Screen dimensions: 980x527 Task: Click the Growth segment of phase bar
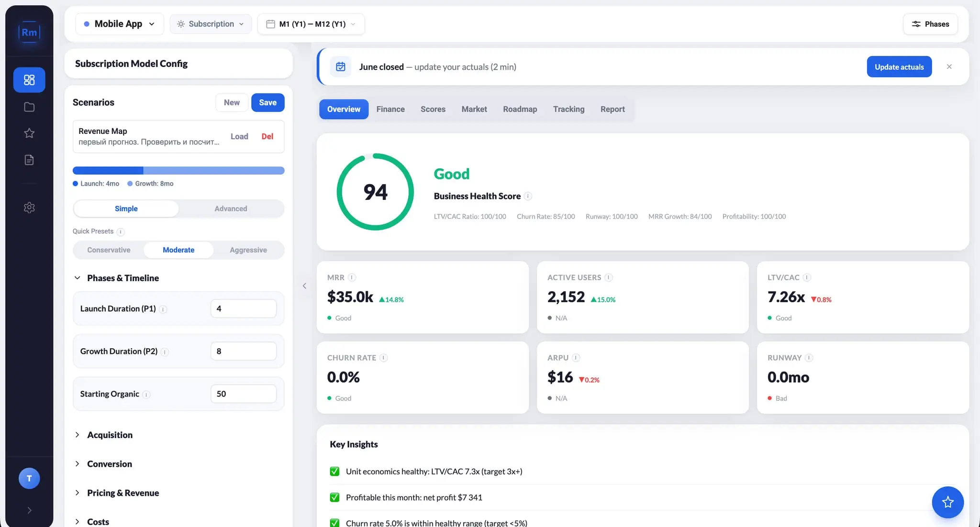[x=214, y=171]
